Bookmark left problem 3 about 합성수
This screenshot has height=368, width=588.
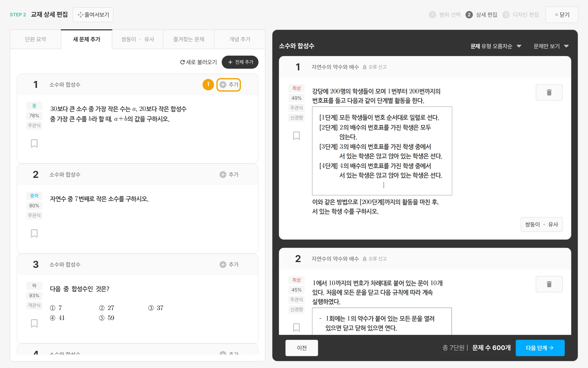point(34,323)
